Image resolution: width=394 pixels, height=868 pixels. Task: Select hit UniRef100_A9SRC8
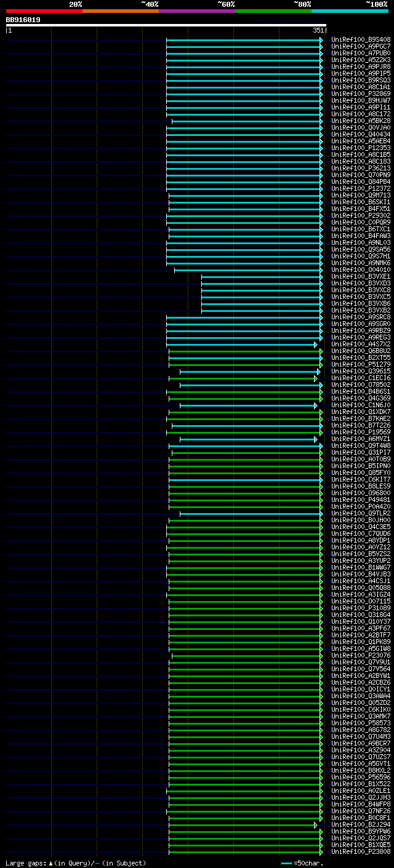(361, 317)
